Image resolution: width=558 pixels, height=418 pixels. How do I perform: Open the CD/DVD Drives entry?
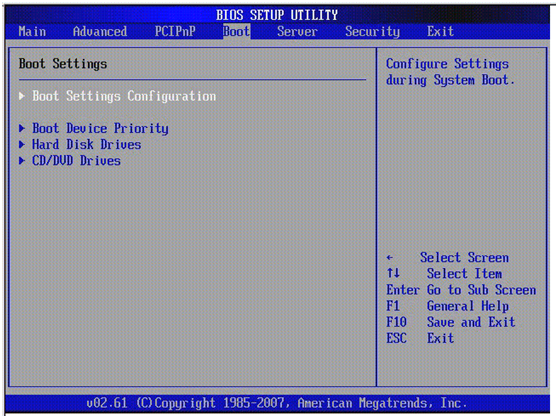tap(76, 161)
